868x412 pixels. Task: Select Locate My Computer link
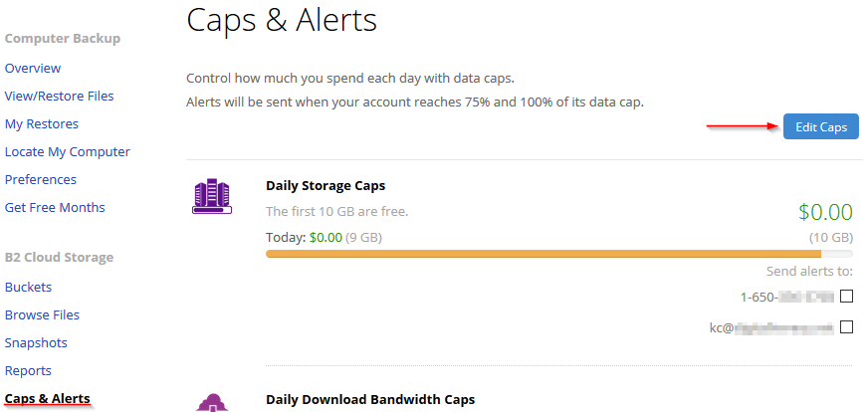point(68,151)
